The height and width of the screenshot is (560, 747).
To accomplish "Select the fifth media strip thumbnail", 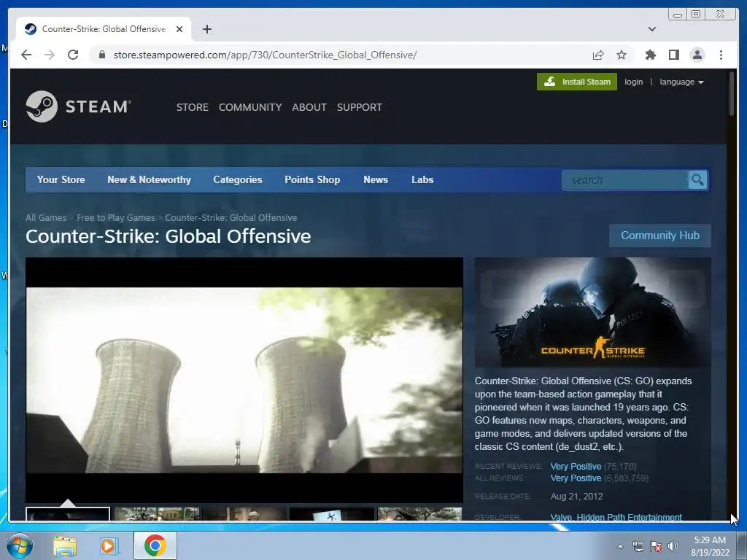I will [419, 514].
